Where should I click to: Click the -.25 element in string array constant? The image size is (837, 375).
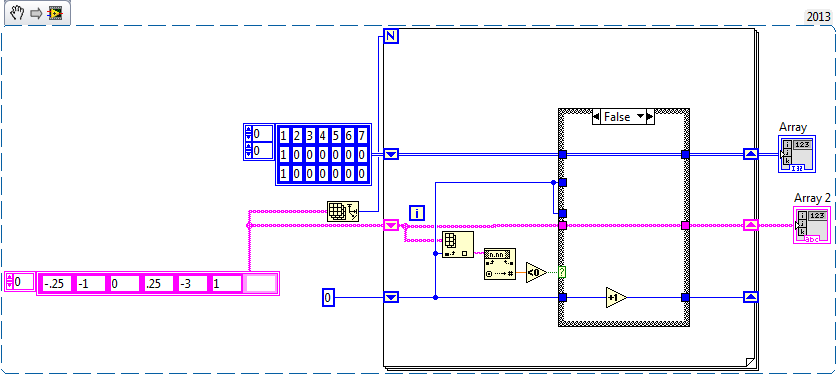click(x=56, y=284)
